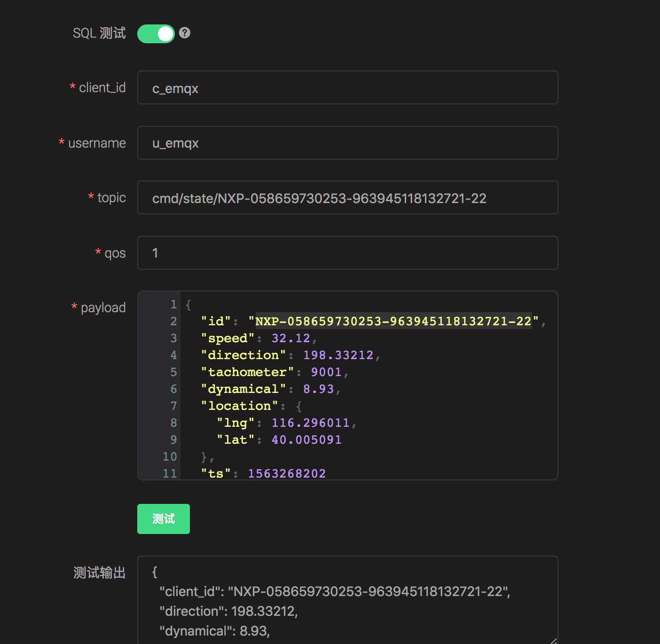660x644 pixels.
Task: Select the topic input box
Action: tap(347, 198)
